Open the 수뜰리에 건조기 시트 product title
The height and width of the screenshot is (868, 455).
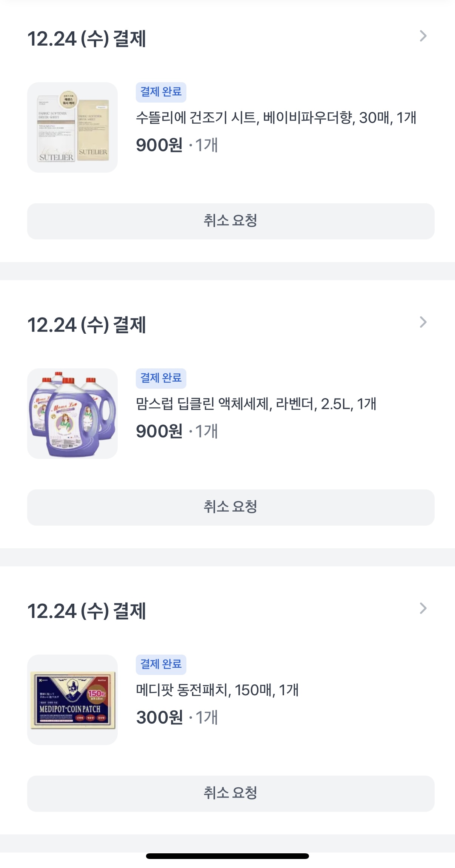(x=276, y=118)
